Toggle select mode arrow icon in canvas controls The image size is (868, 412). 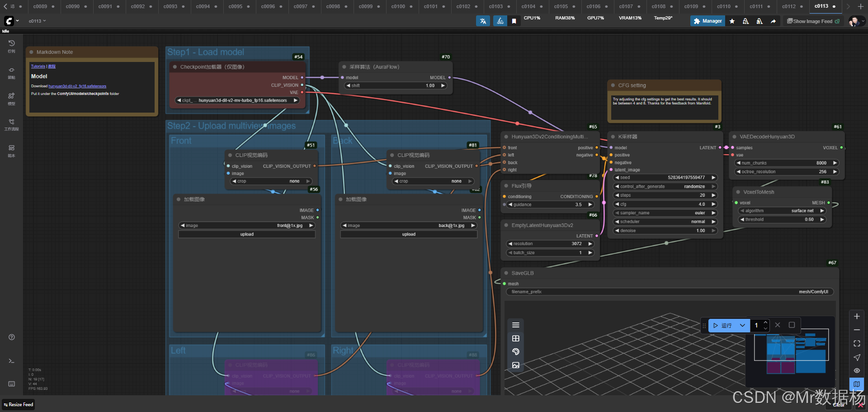click(857, 357)
